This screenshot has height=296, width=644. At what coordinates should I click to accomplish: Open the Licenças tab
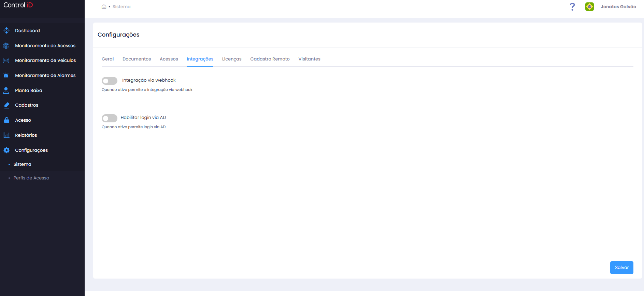click(232, 59)
